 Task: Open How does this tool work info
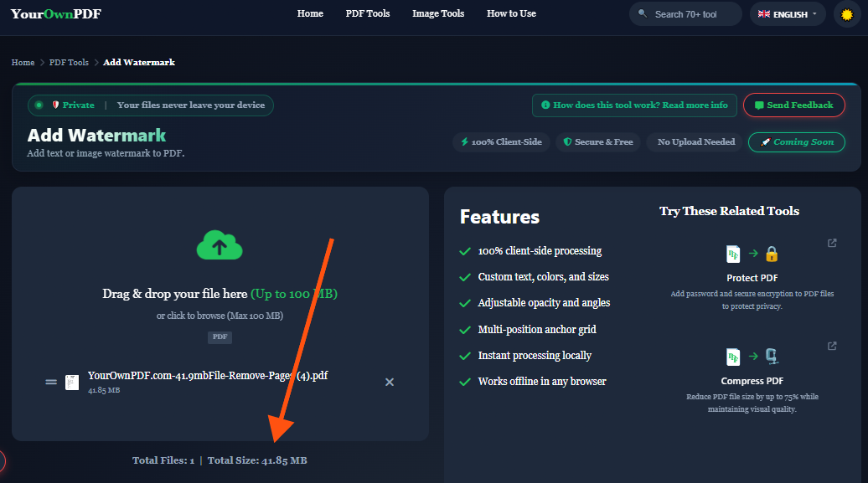pyautogui.click(x=634, y=105)
